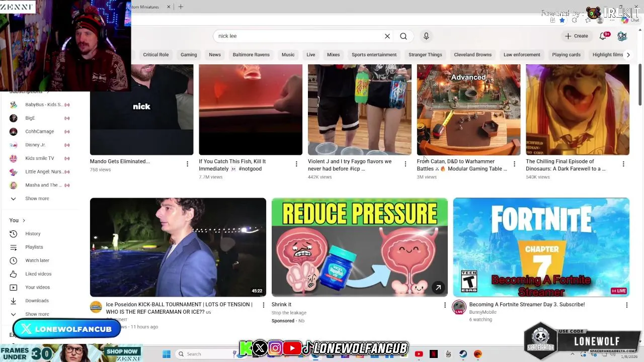Select the Playing cards chip
This screenshot has height=362, width=644.
(x=566, y=55)
